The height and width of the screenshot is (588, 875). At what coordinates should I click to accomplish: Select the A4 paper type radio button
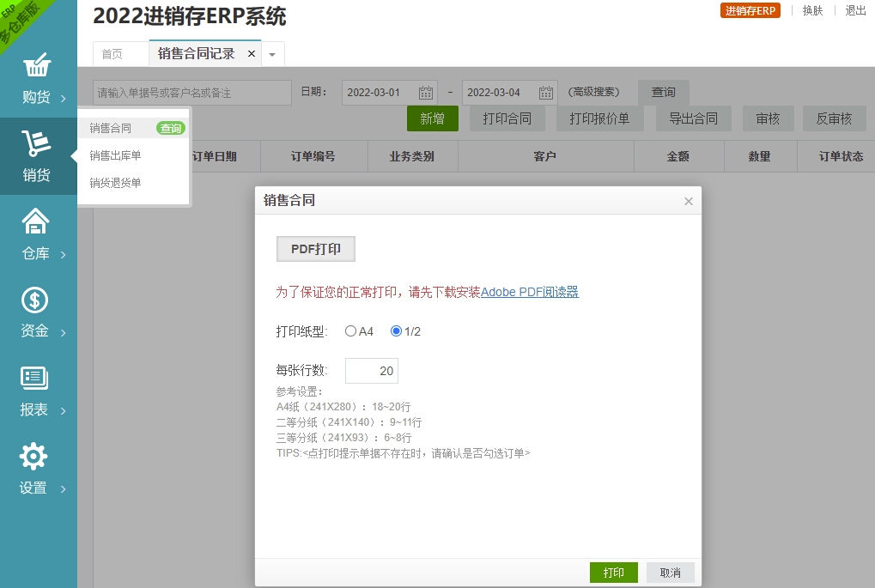click(350, 331)
